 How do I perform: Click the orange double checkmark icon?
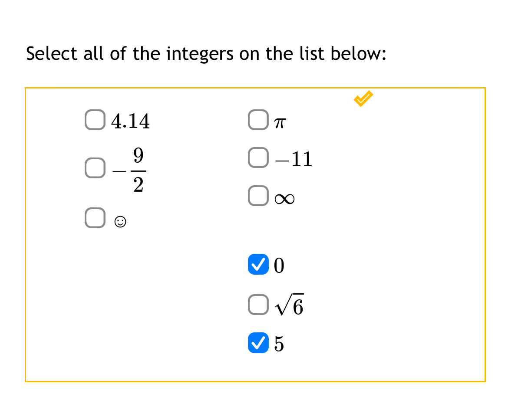(363, 98)
